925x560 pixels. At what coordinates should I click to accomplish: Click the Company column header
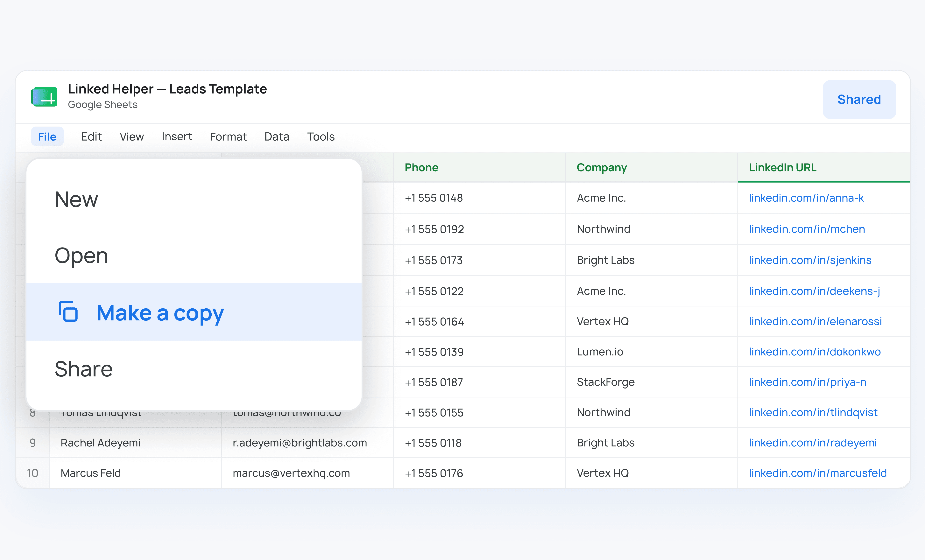pos(652,167)
